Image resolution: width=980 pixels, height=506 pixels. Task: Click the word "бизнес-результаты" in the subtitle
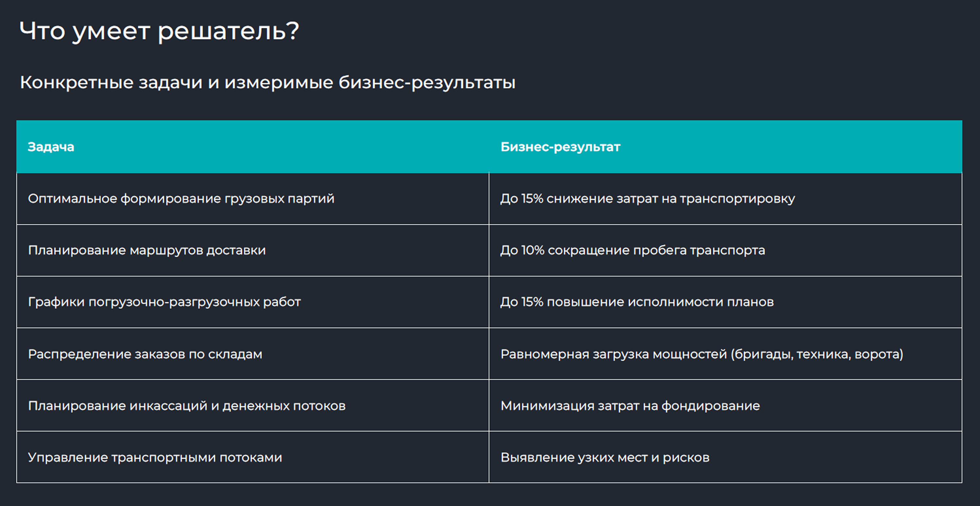[427, 82]
